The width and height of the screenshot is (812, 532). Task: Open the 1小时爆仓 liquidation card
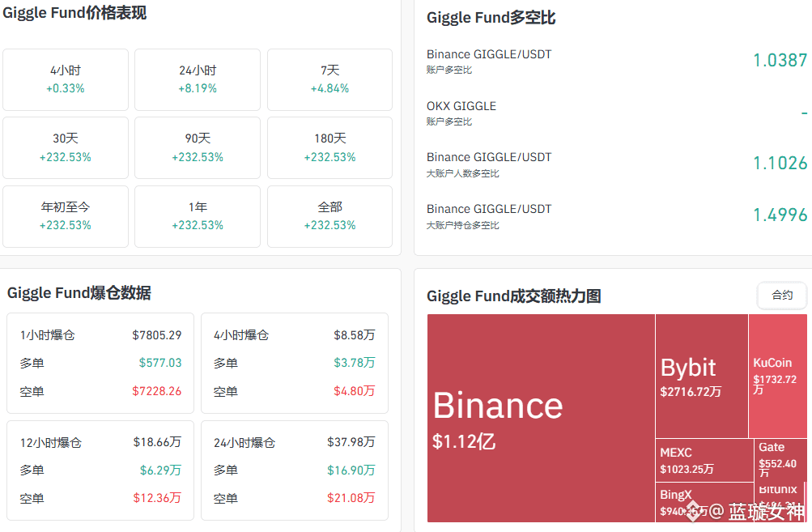[x=100, y=363]
